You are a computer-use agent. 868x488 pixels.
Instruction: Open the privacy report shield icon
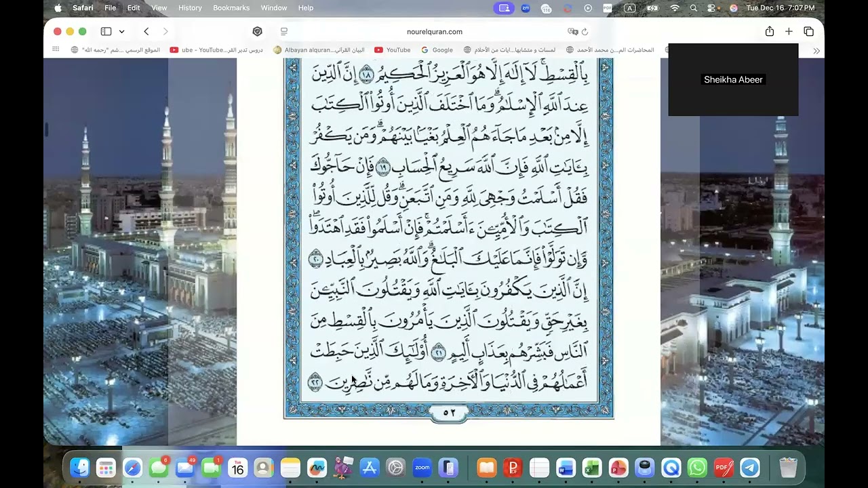point(257,31)
